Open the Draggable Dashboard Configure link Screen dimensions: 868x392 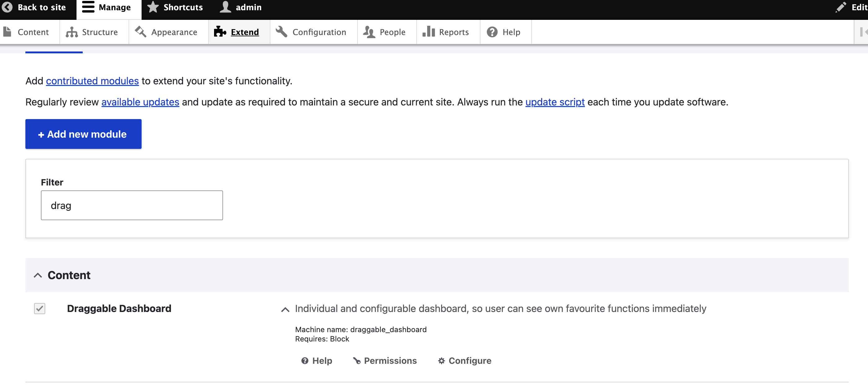pos(469,361)
